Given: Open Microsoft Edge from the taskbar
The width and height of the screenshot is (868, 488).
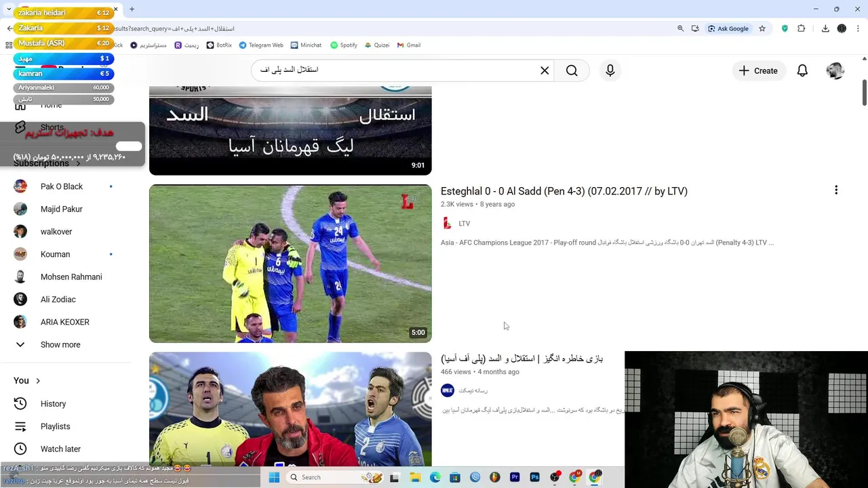Looking at the screenshot, I should coord(435,477).
